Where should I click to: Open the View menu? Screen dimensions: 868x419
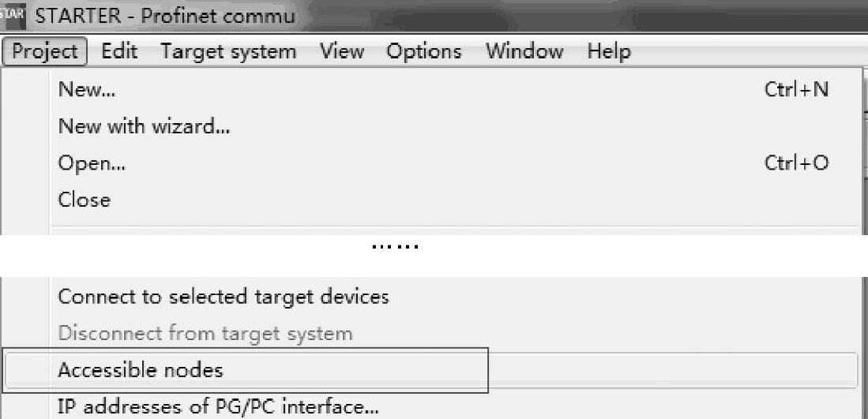click(x=340, y=52)
